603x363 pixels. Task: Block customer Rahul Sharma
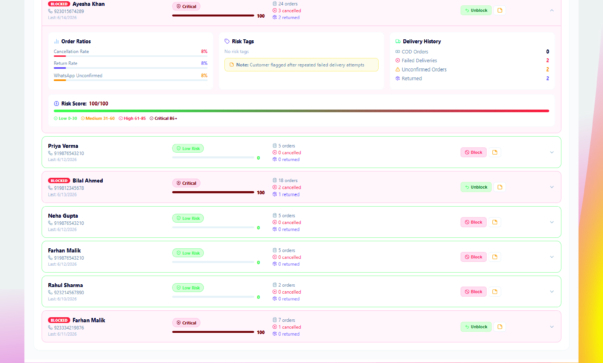(473, 291)
